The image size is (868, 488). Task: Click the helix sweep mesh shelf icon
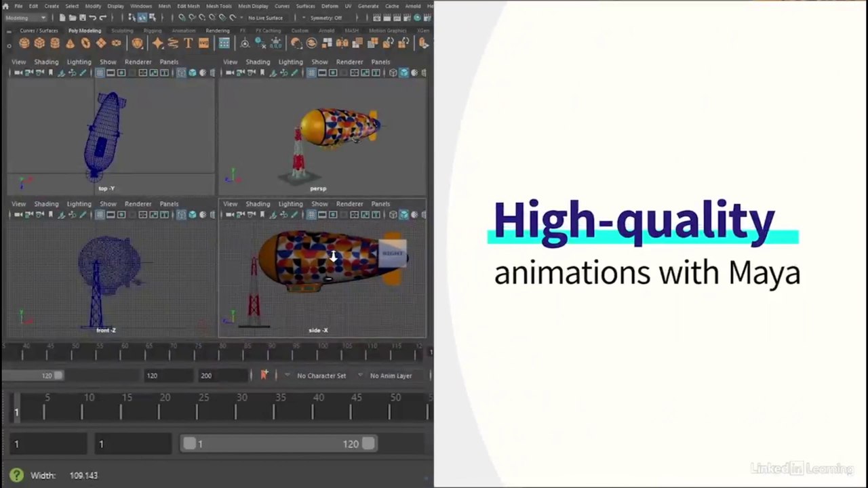(173, 43)
